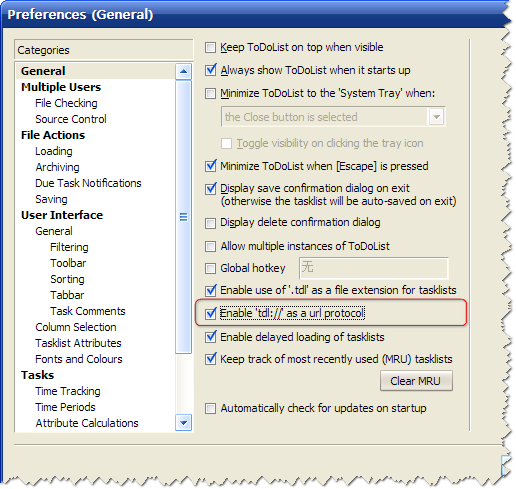
Task: Open the Tabbar category
Action: (x=67, y=295)
